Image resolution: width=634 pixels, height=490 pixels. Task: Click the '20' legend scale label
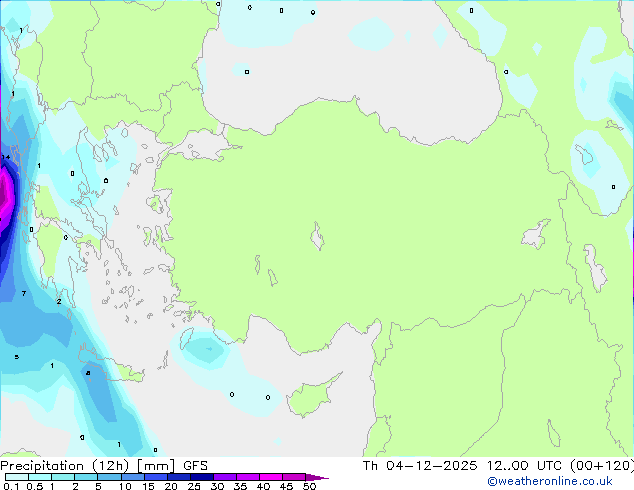pos(171,486)
